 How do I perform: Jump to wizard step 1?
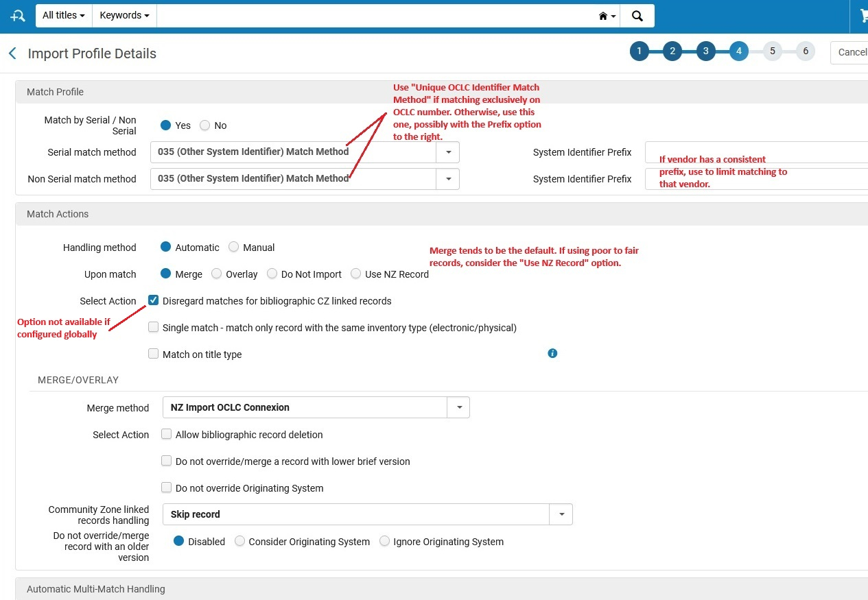click(x=639, y=51)
